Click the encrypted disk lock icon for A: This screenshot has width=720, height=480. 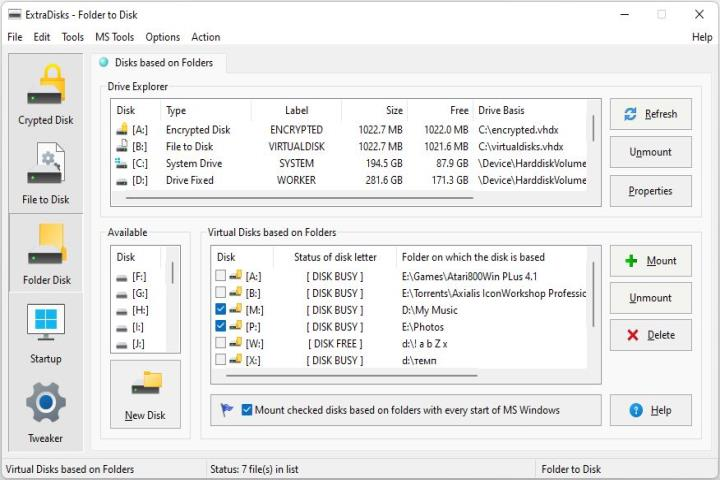tap(122, 130)
